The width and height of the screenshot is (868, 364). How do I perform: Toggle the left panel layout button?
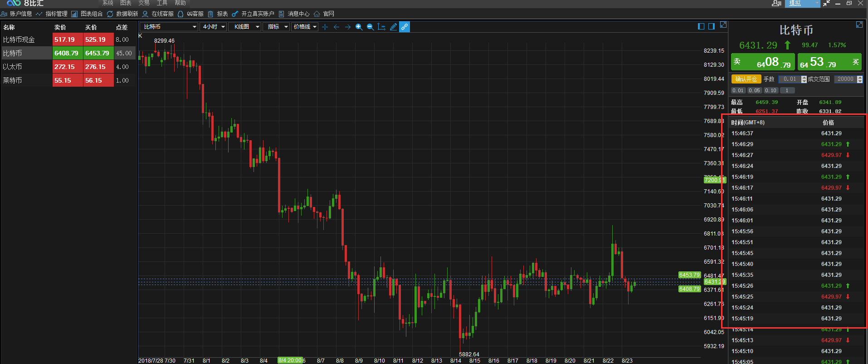point(701,26)
